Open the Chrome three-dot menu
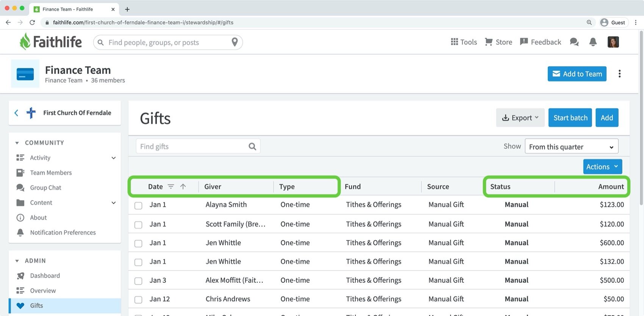Viewport: 644px width, 316px height. pyautogui.click(x=636, y=22)
